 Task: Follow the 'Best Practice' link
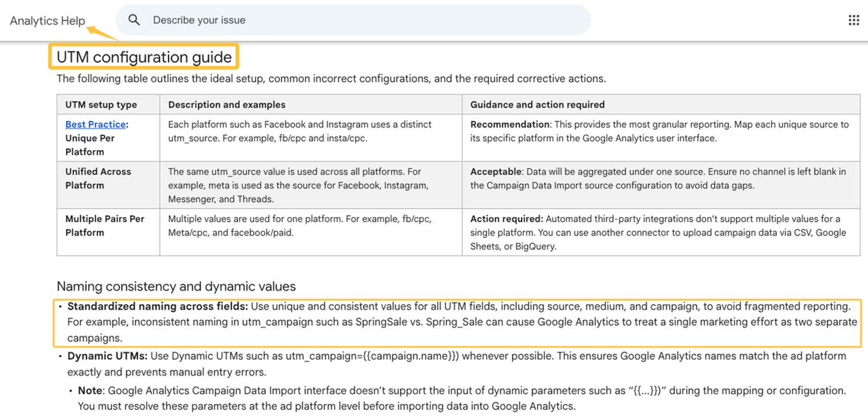point(95,124)
